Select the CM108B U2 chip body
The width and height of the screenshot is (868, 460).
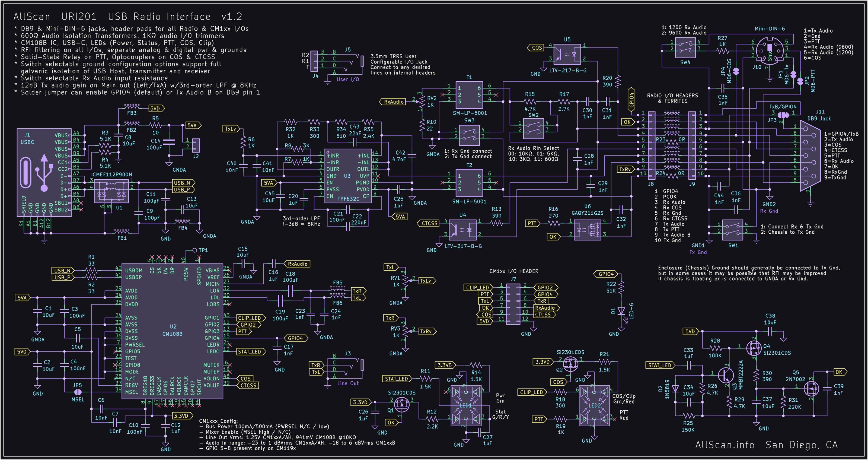(x=172, y=331)
